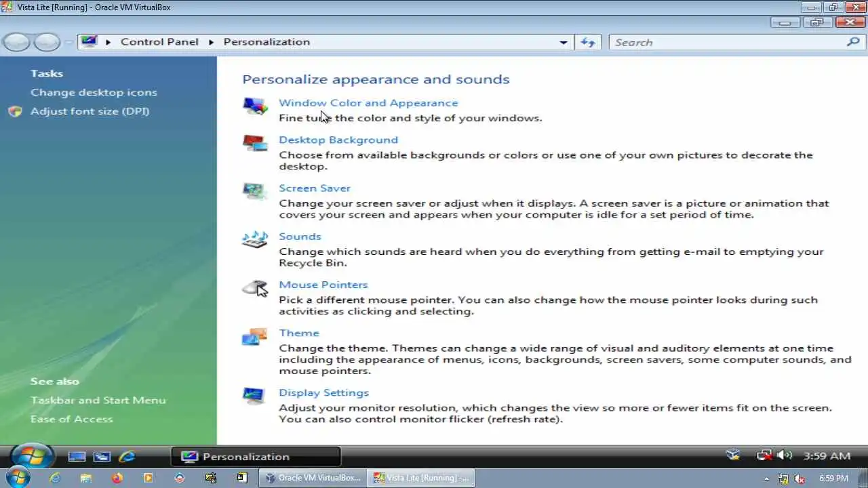Screen dimensions: 868x488
Task: Switch to Vista Lite [Running] taskbar button
Action: tap(421, 478)
